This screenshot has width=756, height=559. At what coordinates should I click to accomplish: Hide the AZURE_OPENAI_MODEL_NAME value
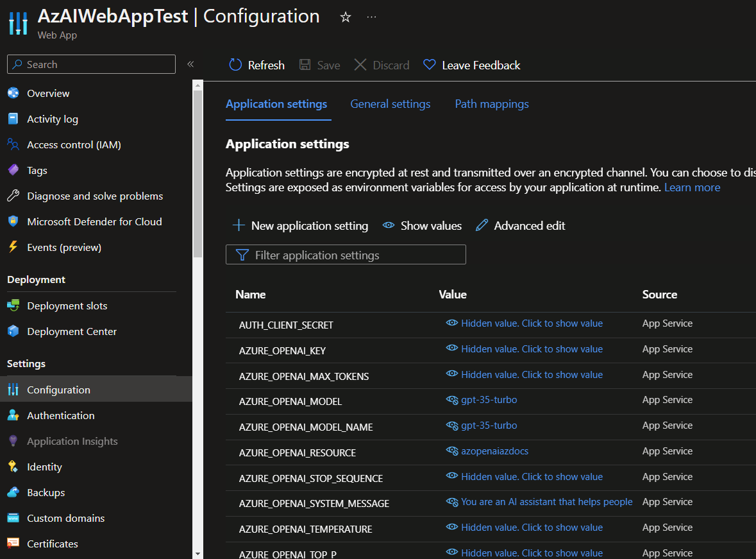[481, 426]
